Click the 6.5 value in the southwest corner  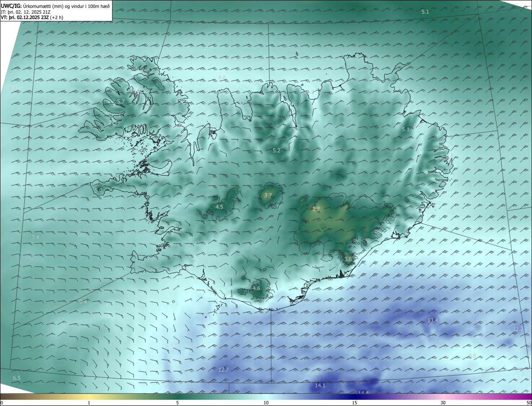point(17,378)
